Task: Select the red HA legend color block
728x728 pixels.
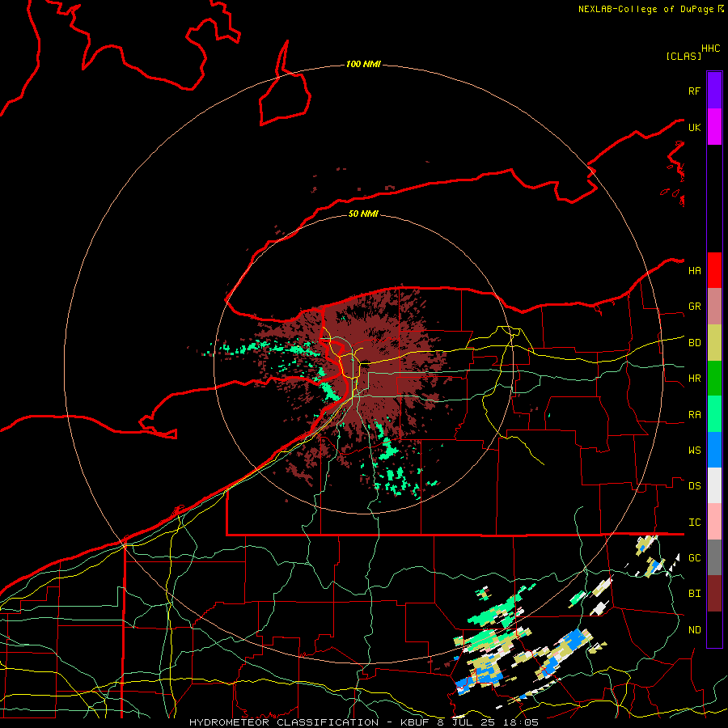Action: (x=714, y=270)
